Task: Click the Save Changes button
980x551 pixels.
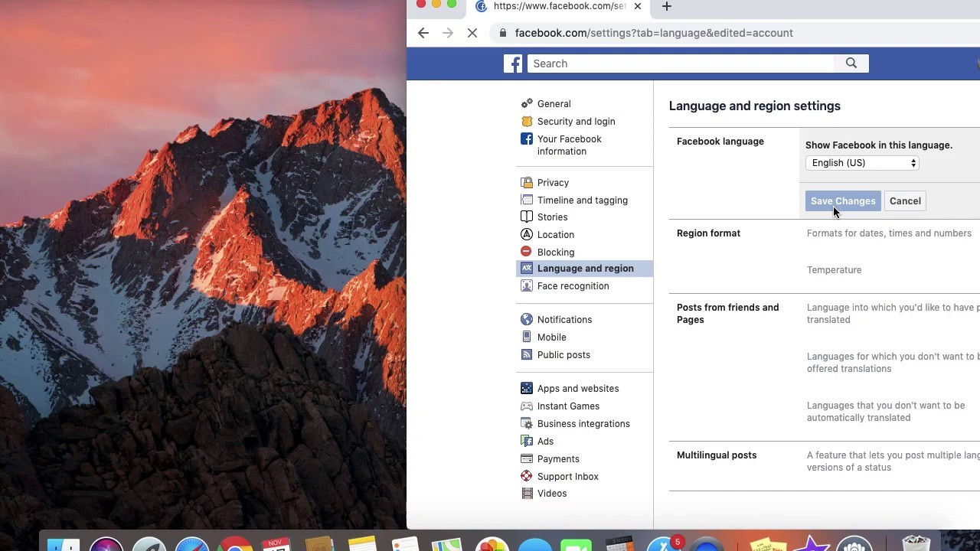Action: 843,201
